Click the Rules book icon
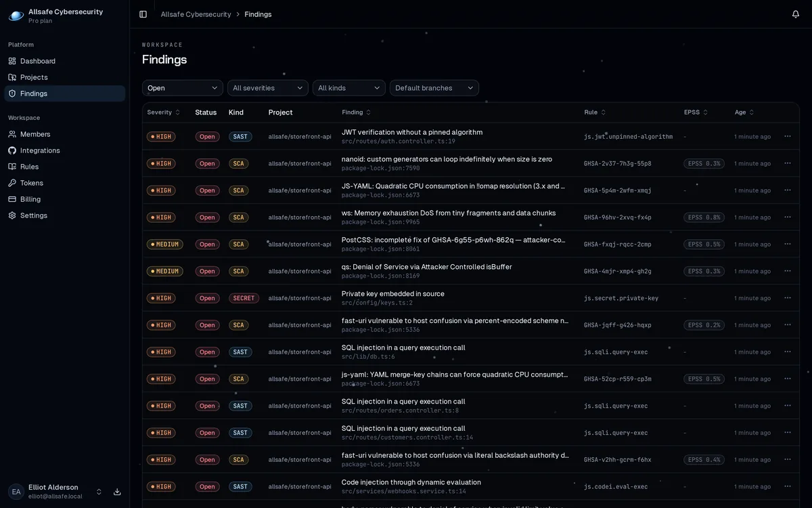812x508 pixels. point(12,167)
